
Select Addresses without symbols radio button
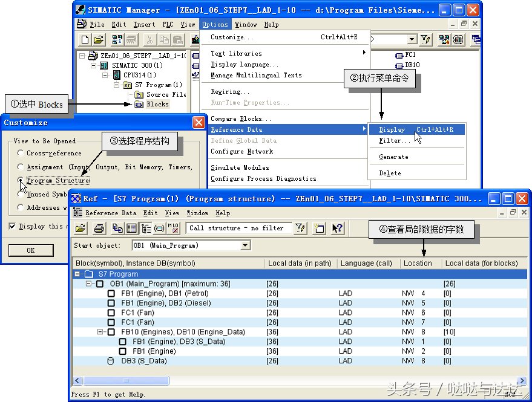pyautogui.click(x=21, y=207)
